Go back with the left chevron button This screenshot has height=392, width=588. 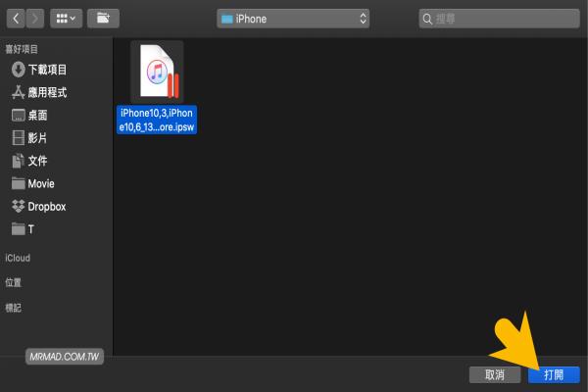16,19
